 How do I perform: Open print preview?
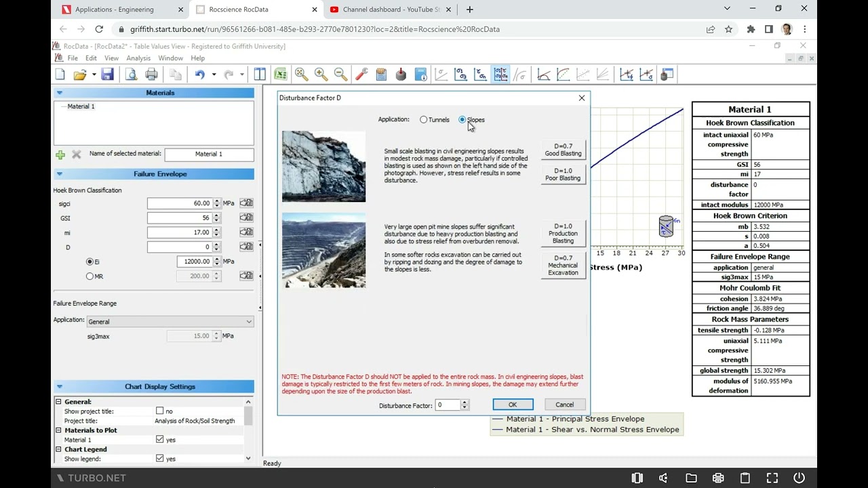132,75
